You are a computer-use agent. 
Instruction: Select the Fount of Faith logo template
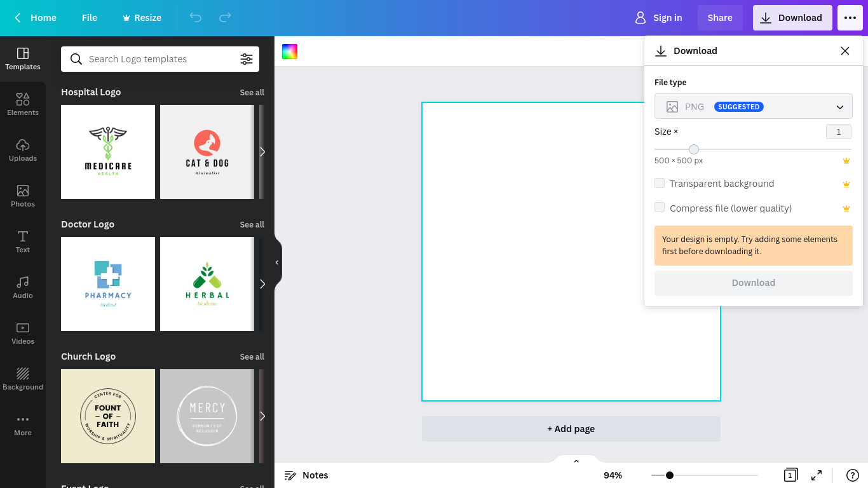108,416
